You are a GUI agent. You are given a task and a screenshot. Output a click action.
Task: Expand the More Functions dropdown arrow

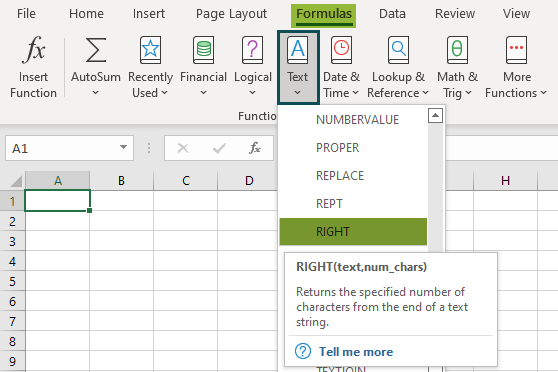coord(543,93)
